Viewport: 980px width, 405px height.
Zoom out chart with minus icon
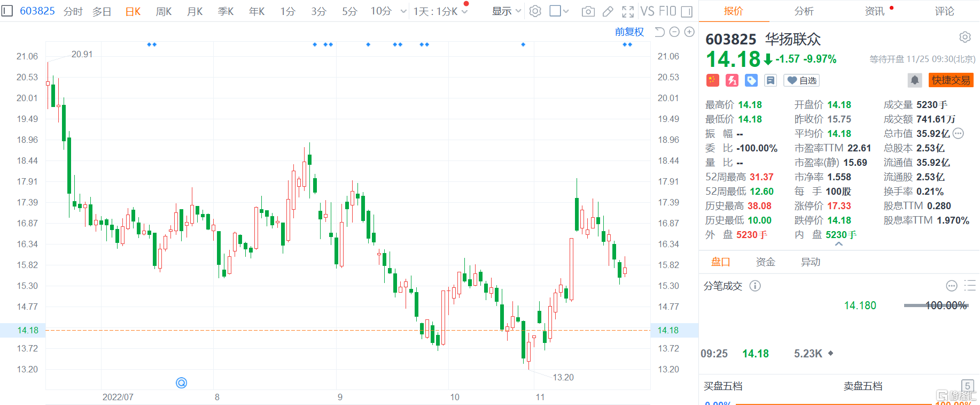click(674, 32)
